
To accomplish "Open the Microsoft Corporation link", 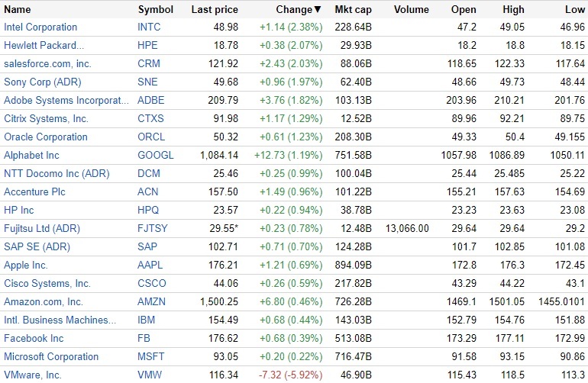I will [x=51, y=356].
